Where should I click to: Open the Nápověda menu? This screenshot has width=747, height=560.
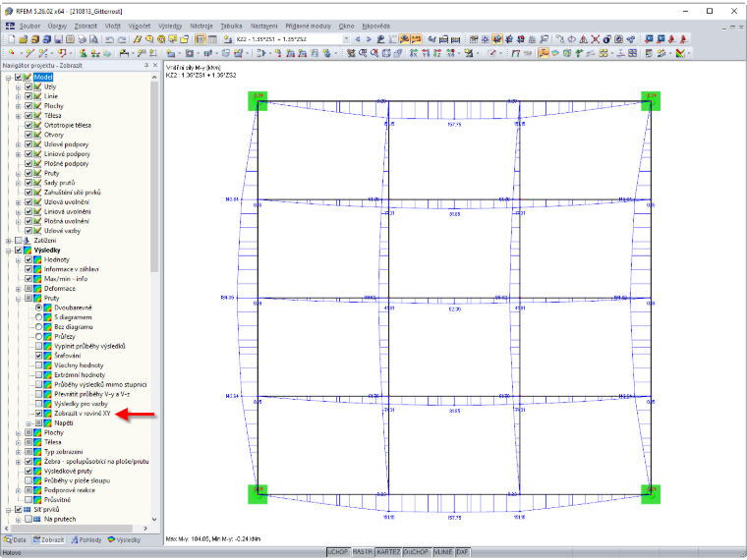(x=375, y=26)
